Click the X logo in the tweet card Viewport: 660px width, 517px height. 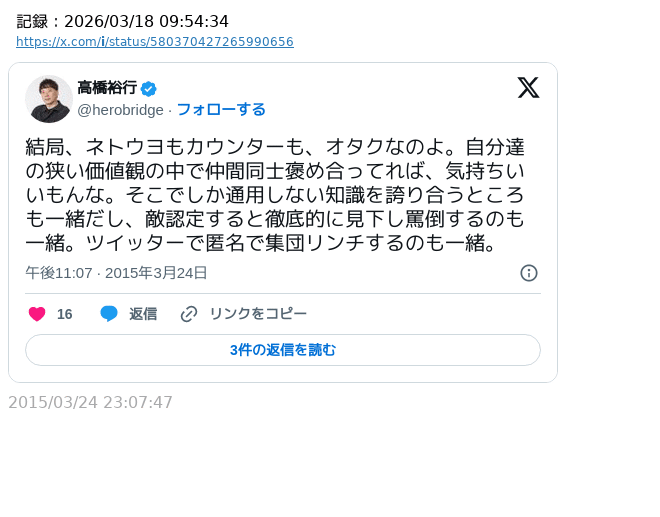click(x=528, y=88)
